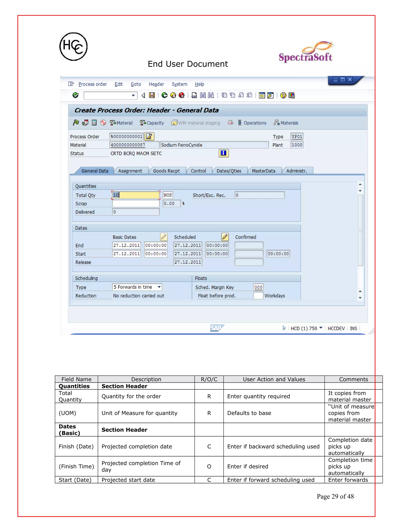The image size is (411, 532).
Task: Click the First Page icon
Action: click(224, 95)
